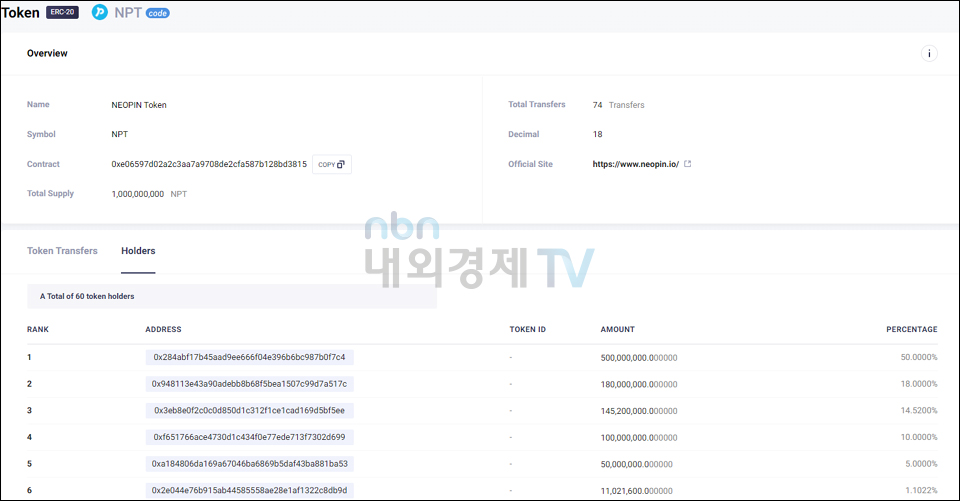This screenshot has width=960, height=501.
Task: Click the contract address 0xe06597d02a2c...
Action: 209,164
